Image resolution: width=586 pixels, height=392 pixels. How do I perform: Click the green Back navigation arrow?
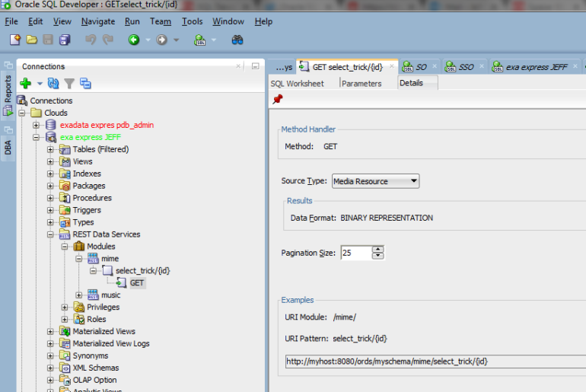point(134,40)
